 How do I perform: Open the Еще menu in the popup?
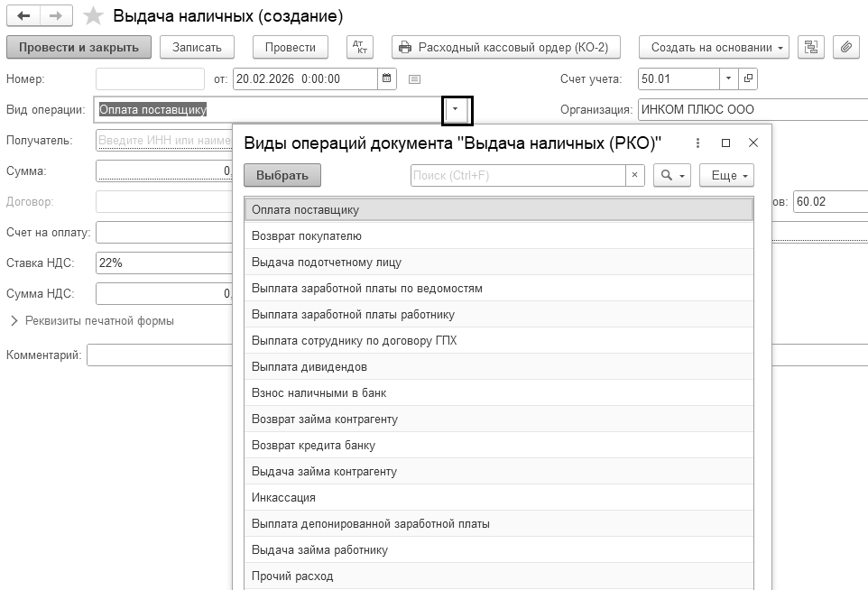coord(727,175)
